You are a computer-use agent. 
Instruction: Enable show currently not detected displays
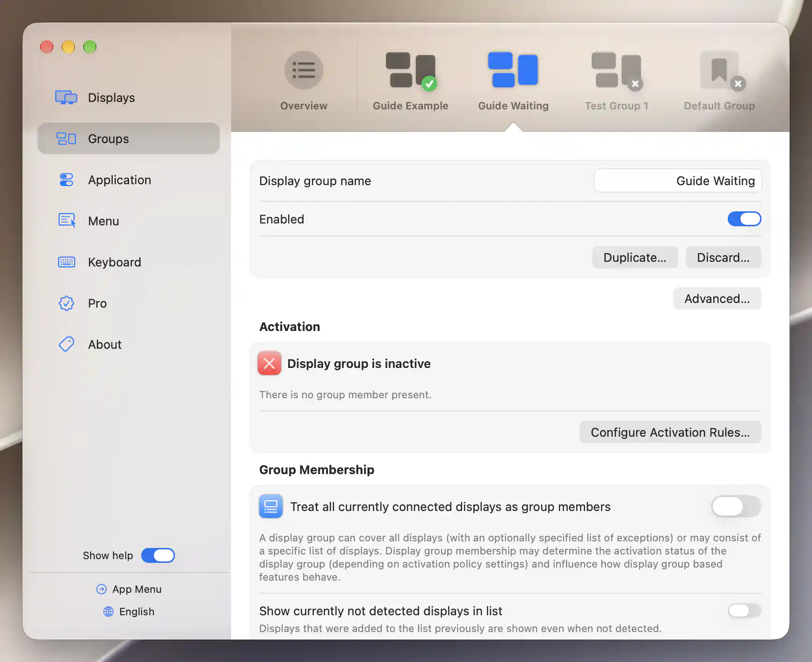(744, 610)
